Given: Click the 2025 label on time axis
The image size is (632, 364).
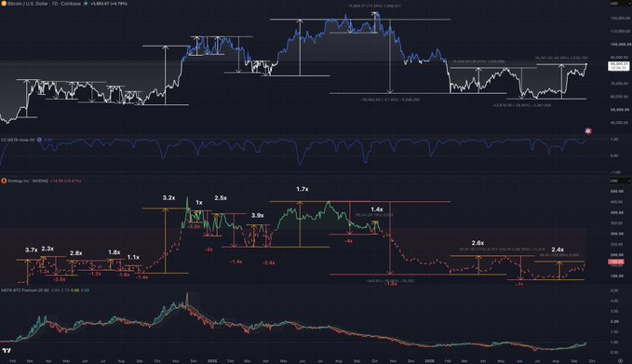Looking at the screenshot, I should coord(211,361).
